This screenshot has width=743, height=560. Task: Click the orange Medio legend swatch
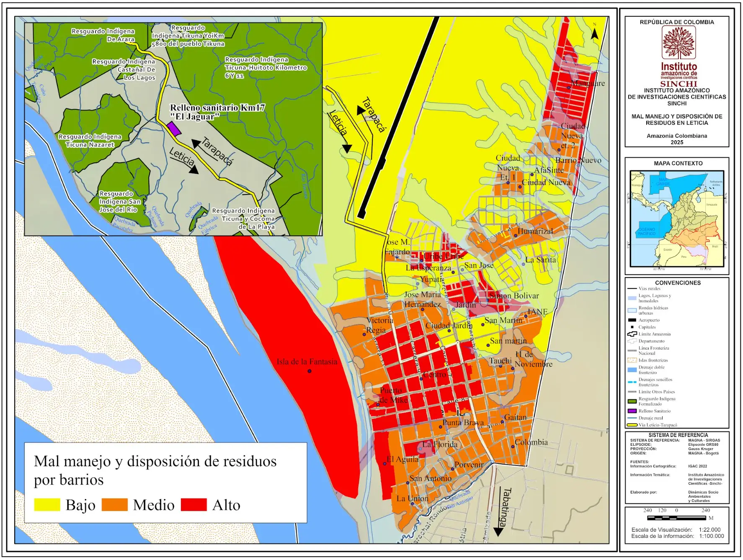[114, 505]
